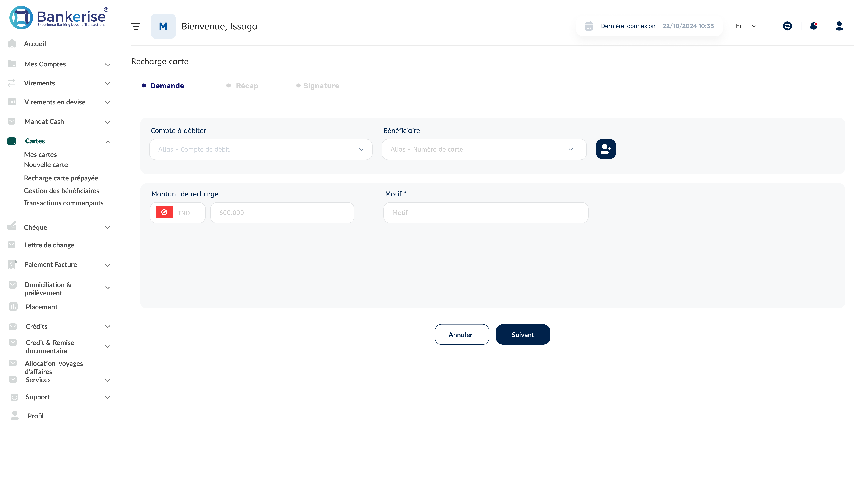Click the Lettre de change icon
This screenshot has width=868, height=483.
point(11,244)
